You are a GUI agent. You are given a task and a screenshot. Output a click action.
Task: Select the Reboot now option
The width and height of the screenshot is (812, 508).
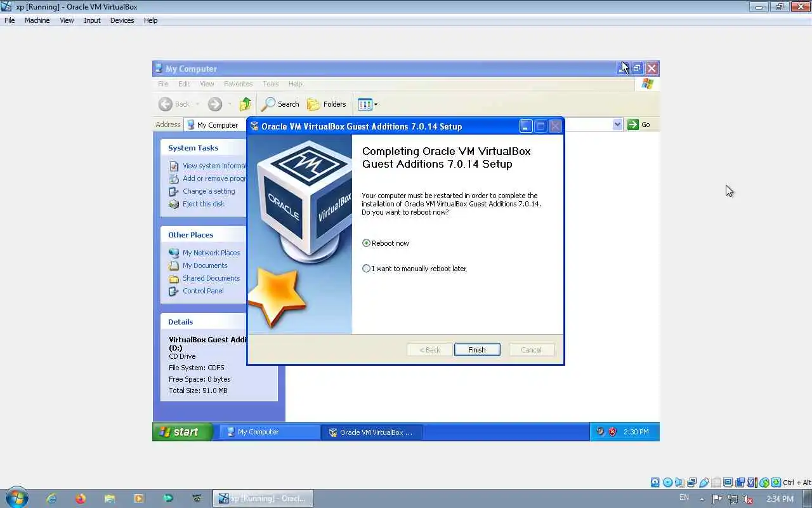(x=386, y=243)
